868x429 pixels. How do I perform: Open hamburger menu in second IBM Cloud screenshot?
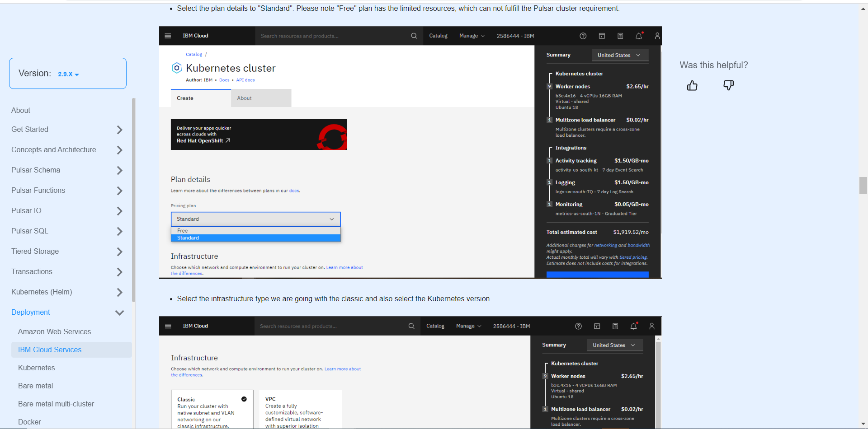(168, 326)
